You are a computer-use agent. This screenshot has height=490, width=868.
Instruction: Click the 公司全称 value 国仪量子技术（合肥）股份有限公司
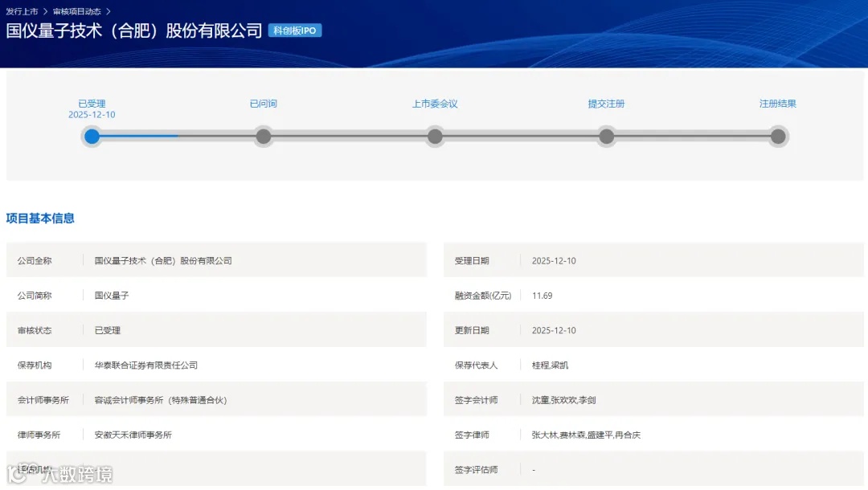(163, 260)
